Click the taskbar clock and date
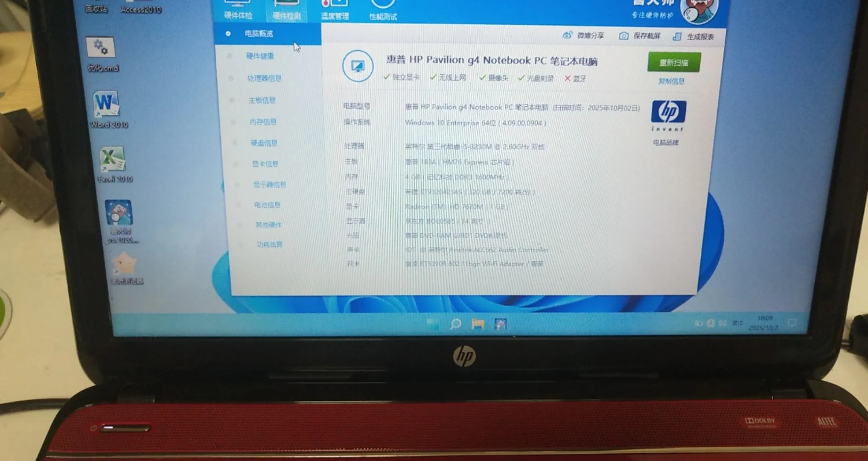Screen dimensions: 868x461 (764, 323)
